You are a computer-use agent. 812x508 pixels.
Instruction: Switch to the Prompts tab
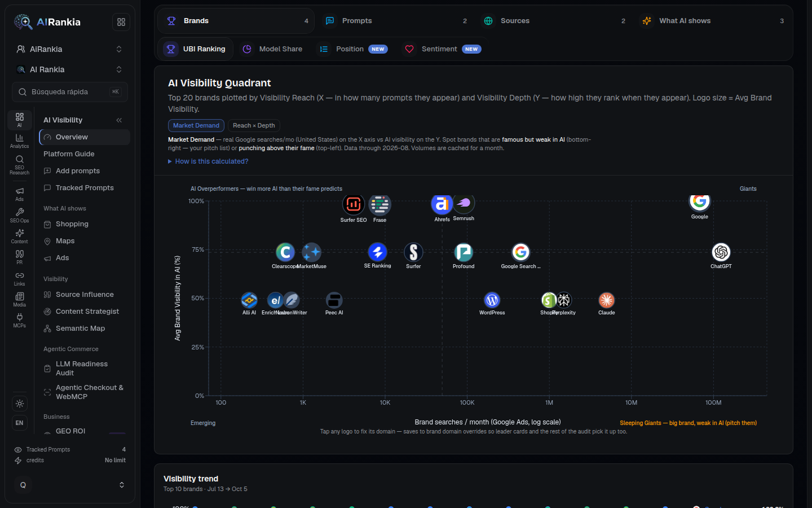click(394, 21)
